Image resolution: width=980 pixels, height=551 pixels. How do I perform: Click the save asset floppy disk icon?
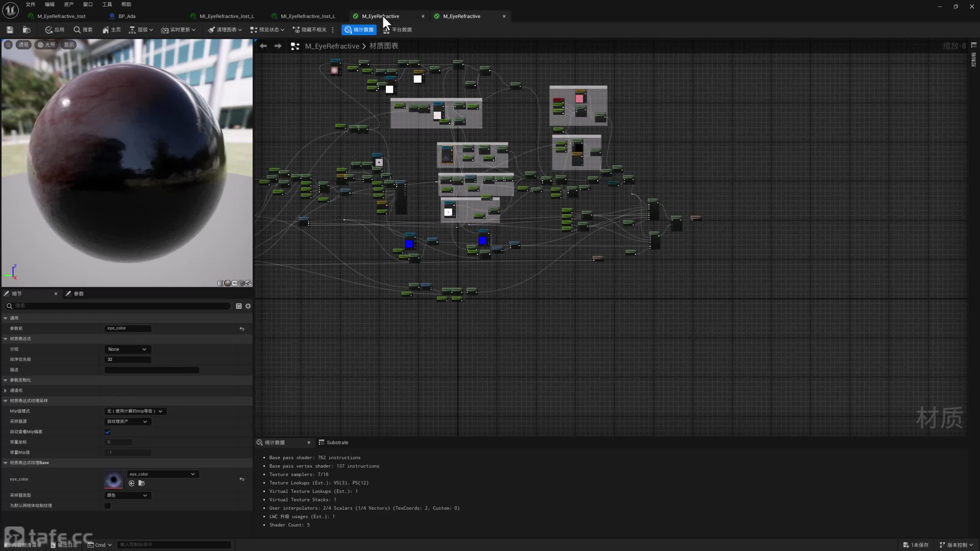tap(10, 30)
